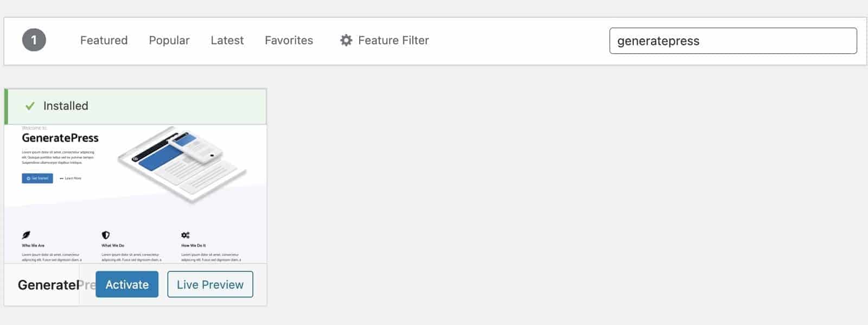Image resolution: width=868 pixels, height=325 pixels.
Task: Click the theme count badge showing 1
Action: coord(34,40)
